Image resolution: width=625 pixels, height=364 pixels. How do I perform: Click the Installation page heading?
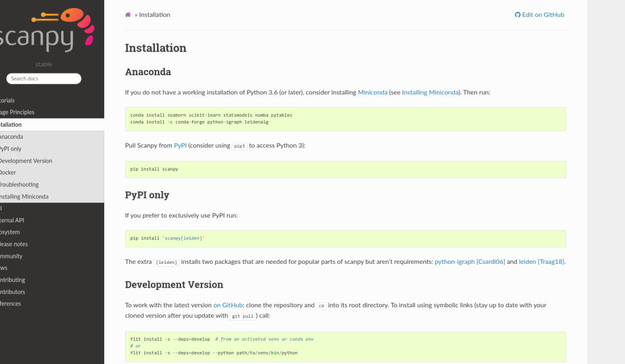point(156,48)
